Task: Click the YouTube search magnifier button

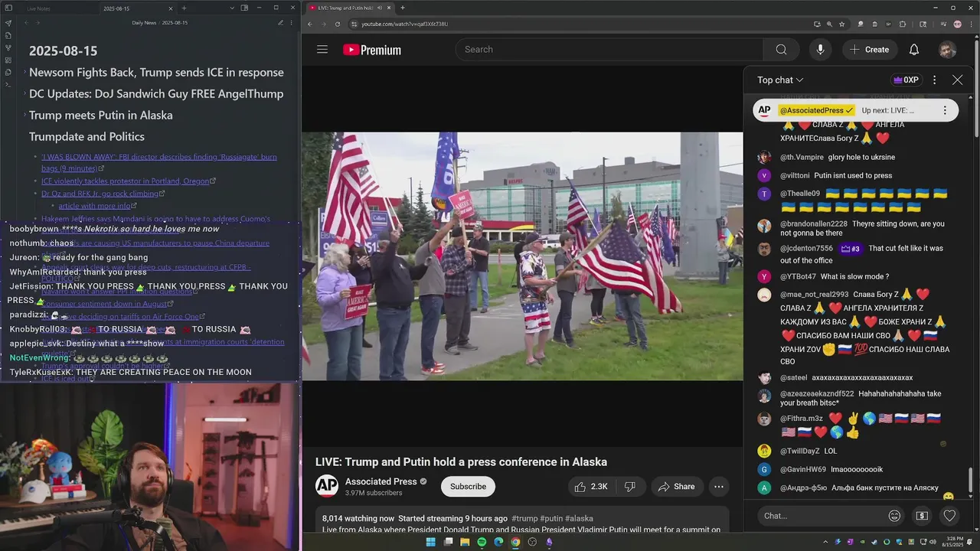Action: click(x=781, y=50)
